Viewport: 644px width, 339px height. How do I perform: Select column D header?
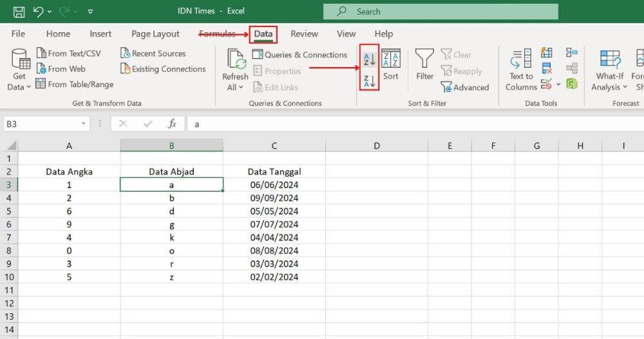click(377, 146)
